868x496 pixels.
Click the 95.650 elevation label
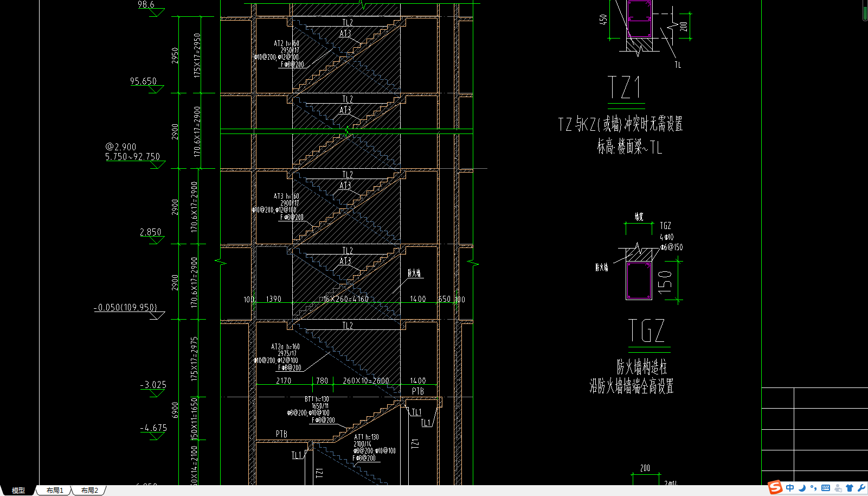(143, 81)
